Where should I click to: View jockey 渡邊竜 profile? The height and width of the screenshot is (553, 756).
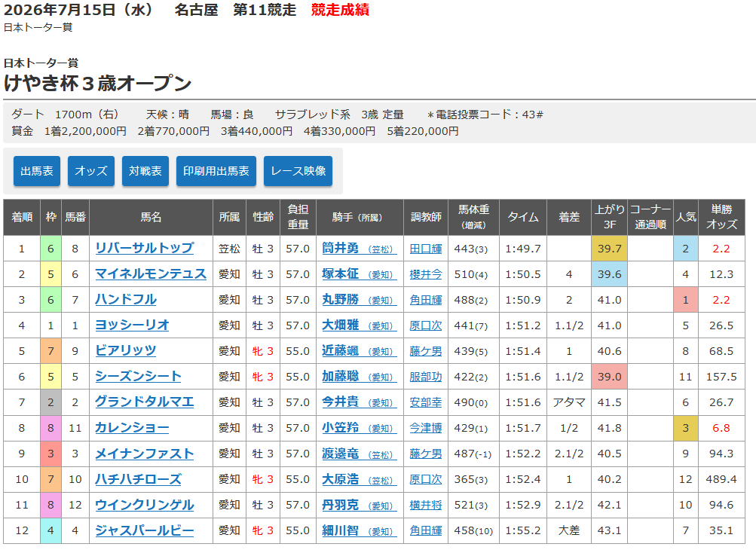point(360,454)
